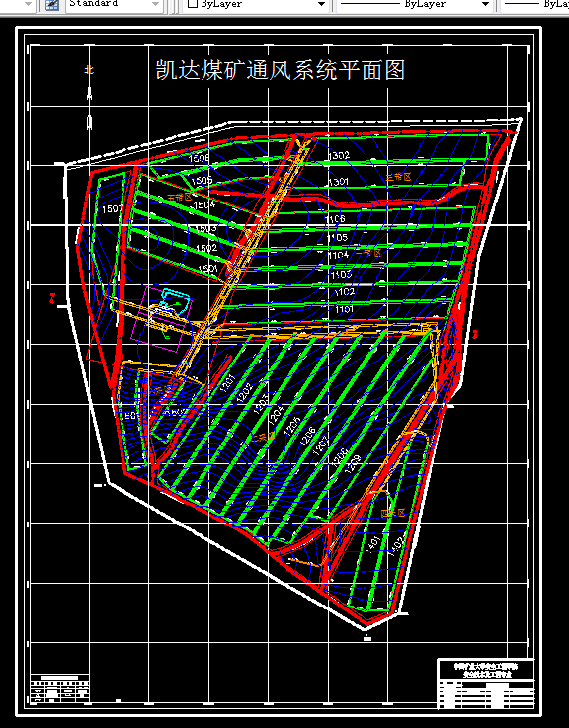Click the north arrow symbol 北
The image size is (569, 728).
click(89, 70)
